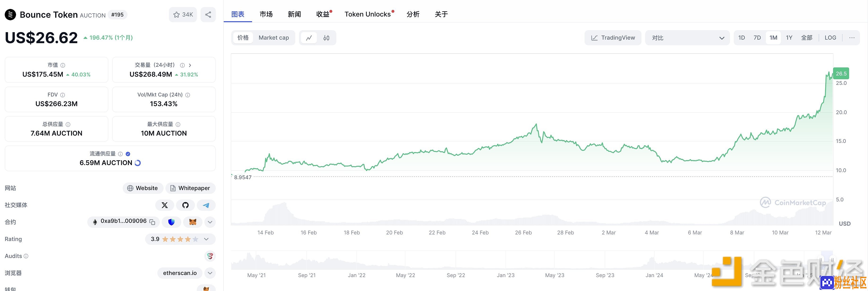Expand the explorers list chevron
Viewport: 868px width, 291px height.
[210, 273]
